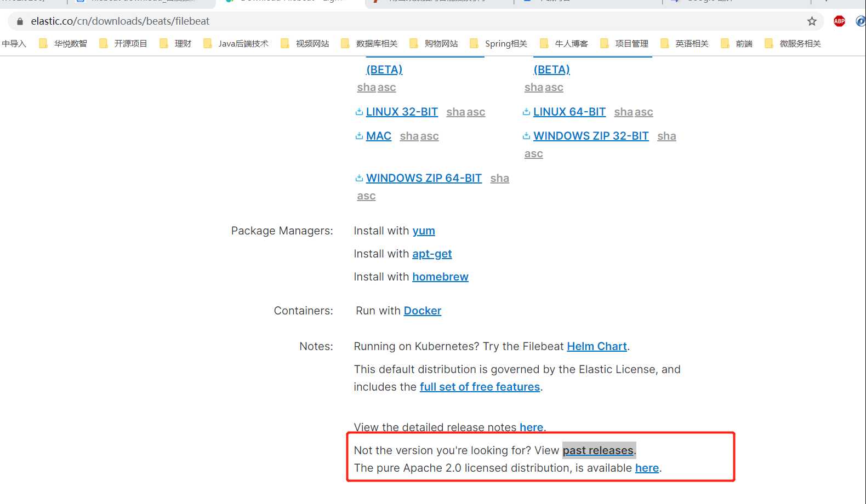Download WINDOWS ZIP 32-BIT
The height and width of the screenshot is (504, 866).
tap(591, 136)
